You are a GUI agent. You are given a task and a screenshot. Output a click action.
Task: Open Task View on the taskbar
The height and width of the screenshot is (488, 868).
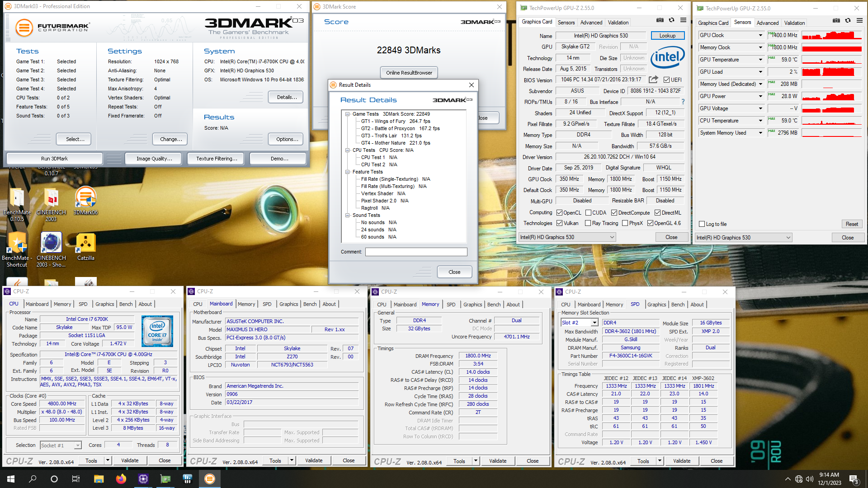tap(76, 479)
